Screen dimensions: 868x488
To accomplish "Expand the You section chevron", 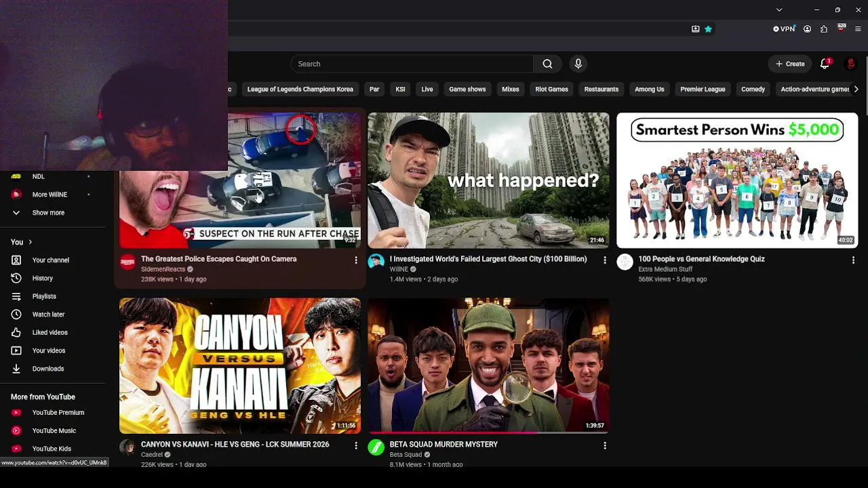I will coord(30,242).
